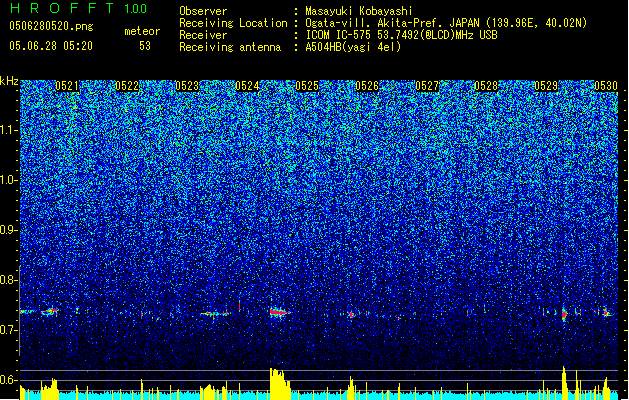Screen dimensions: 629x400
Task: Click the 0.8 kHz axis label
Action: tap(8, 280)
